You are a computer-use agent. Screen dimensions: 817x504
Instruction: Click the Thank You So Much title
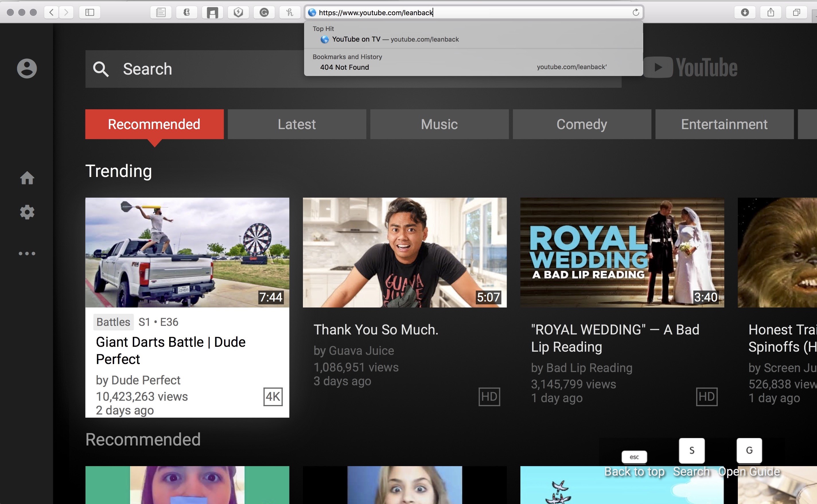[376, 329]
